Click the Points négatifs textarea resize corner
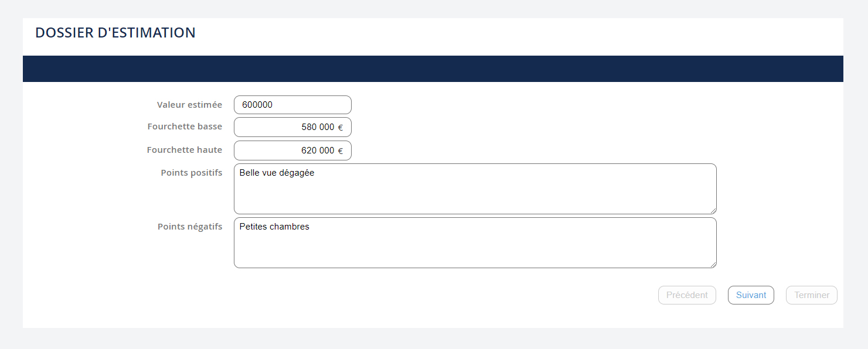This screenshot has width=868, height=349. click(713, 265)
